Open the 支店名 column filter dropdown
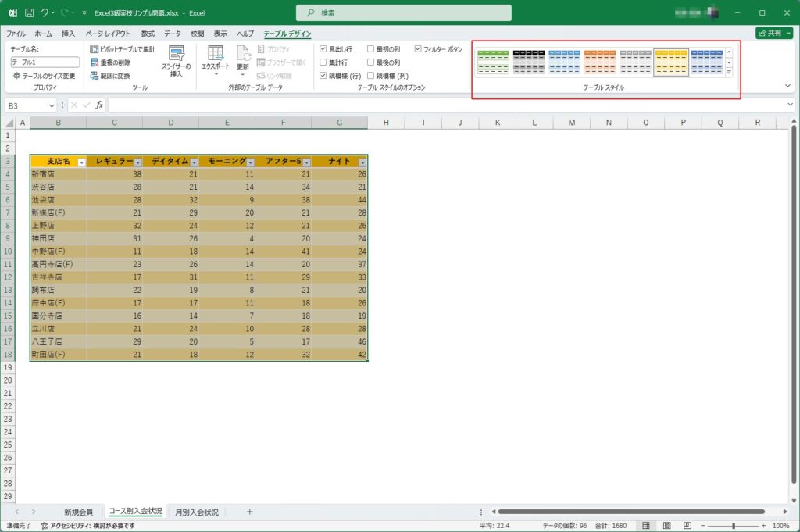The image size is (800, 532). (x=80, y=162)
